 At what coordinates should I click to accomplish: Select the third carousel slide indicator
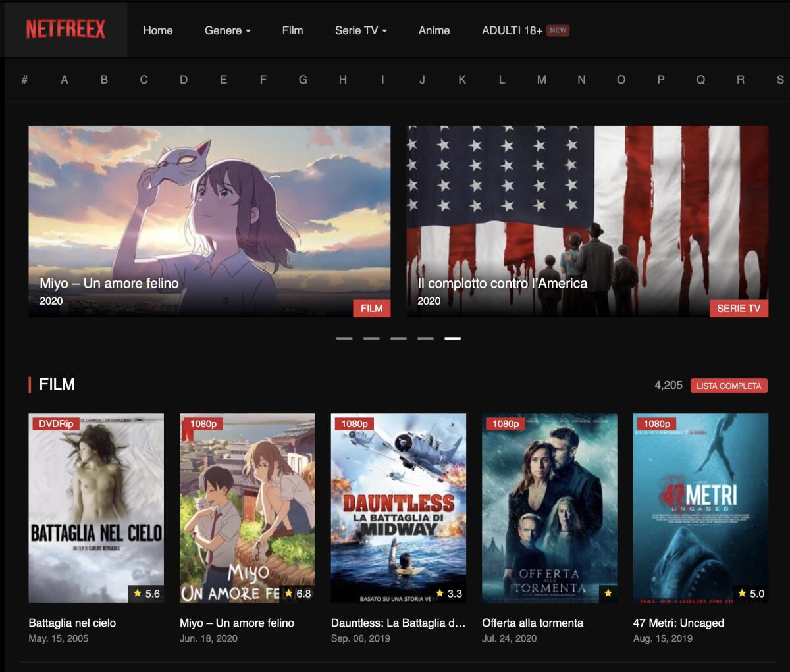click(x=398, y=338)
